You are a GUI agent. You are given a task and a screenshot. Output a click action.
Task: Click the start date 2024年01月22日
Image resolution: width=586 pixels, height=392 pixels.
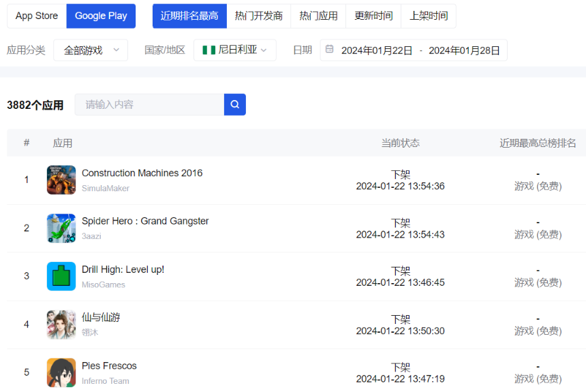(377, 50)
